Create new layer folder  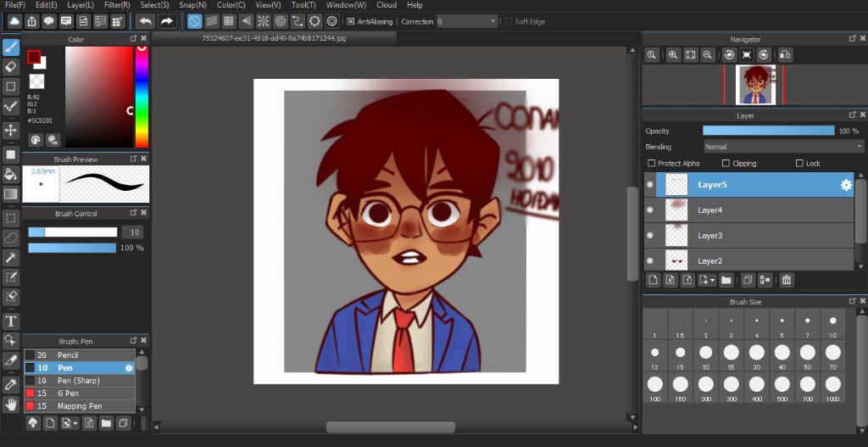tap(726, 280)
